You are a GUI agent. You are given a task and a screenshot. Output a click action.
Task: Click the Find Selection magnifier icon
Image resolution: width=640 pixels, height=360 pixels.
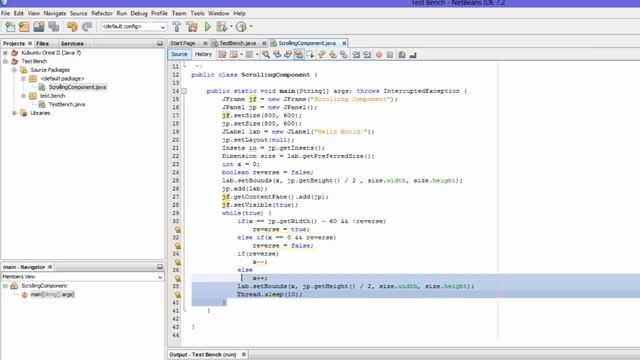pyautogui.click(x=266, y=55)
